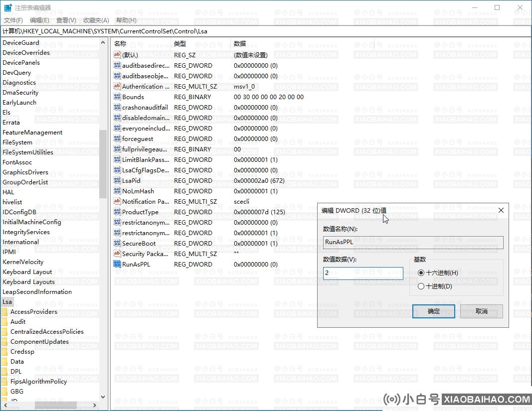The height and width of the screenshot is (411, 532).
Task: Click the icon beside the LsaPid value
Action: click(x=117, y=181)
